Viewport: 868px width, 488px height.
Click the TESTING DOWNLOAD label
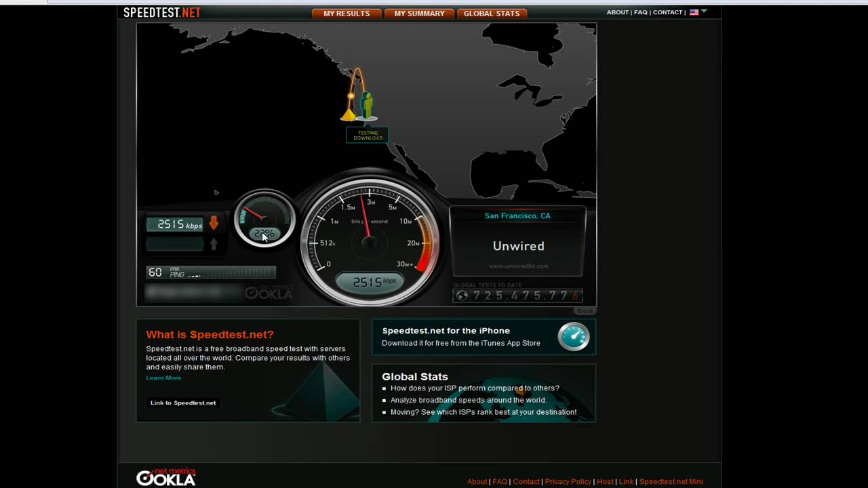[368, 136]
